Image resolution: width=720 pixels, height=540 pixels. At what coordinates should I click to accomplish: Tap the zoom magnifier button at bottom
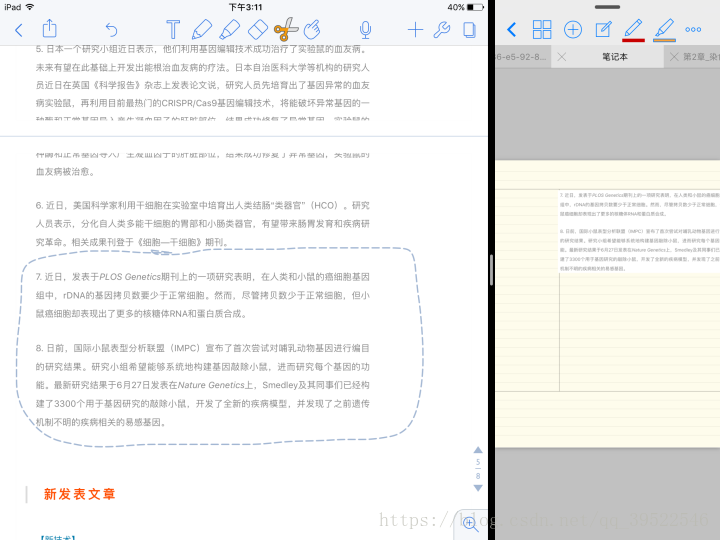click(470, 524)
